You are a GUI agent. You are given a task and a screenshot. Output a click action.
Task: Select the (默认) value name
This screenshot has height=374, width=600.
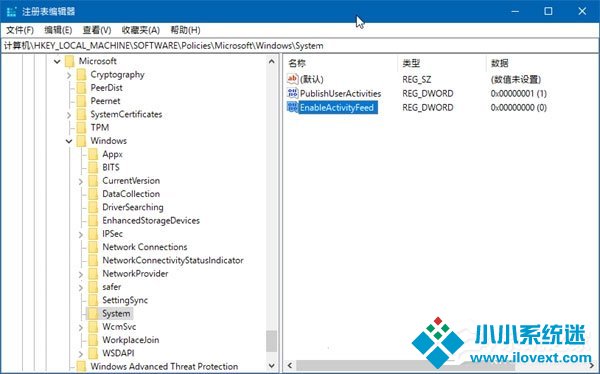tap(311, 79)
